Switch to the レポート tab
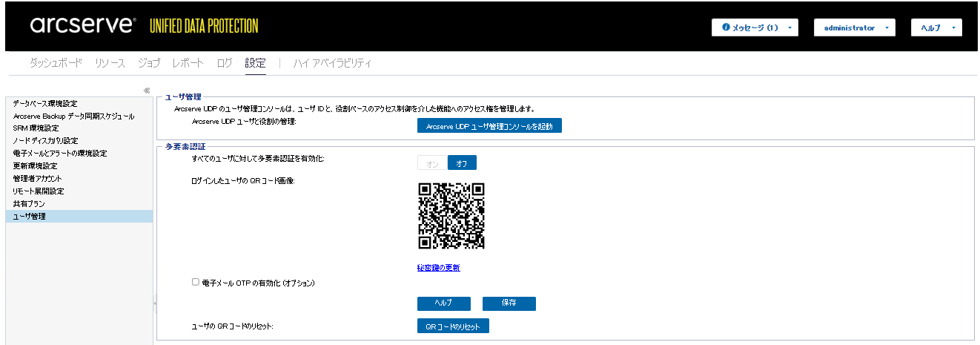980x345 pixels. point(188,63)
